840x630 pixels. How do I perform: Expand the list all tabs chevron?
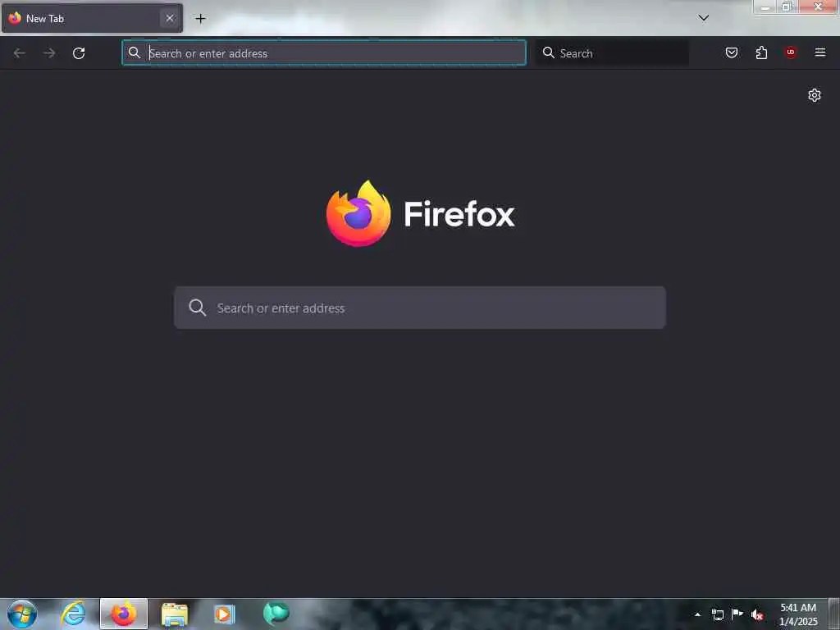(x=703, y=18)
